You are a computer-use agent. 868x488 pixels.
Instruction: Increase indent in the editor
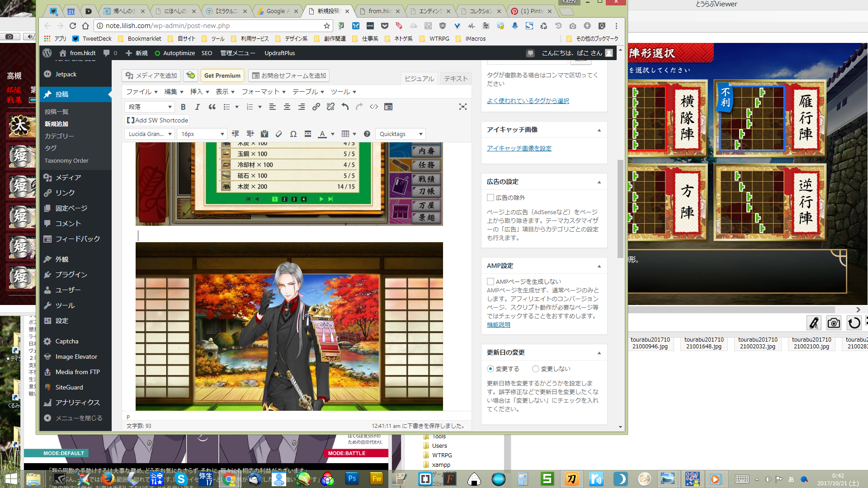[250, 134]
